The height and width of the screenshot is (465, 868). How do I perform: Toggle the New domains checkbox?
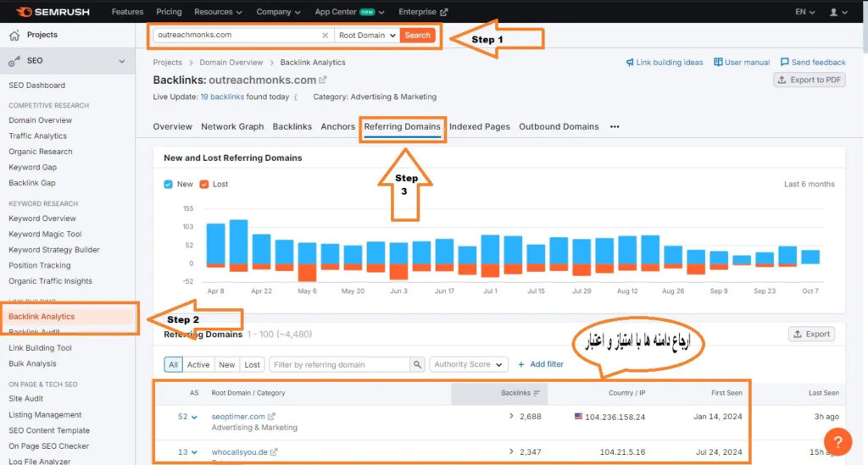[x=169, y=184]
